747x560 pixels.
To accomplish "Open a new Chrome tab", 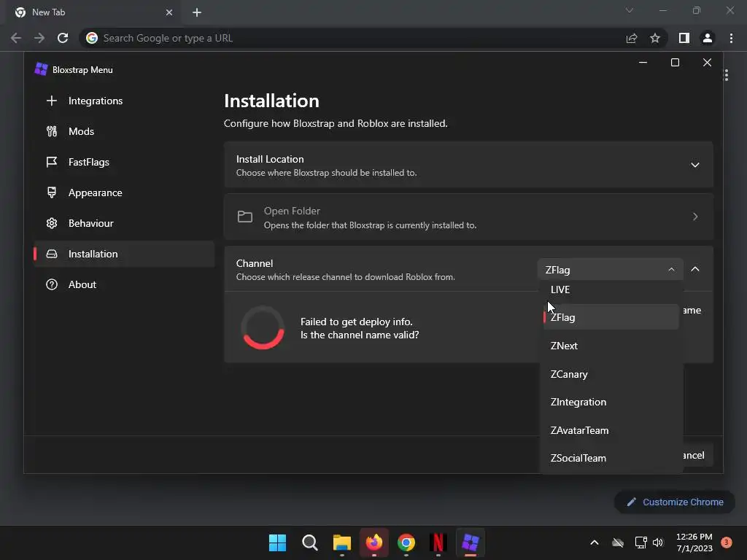I will click(197, 12).
